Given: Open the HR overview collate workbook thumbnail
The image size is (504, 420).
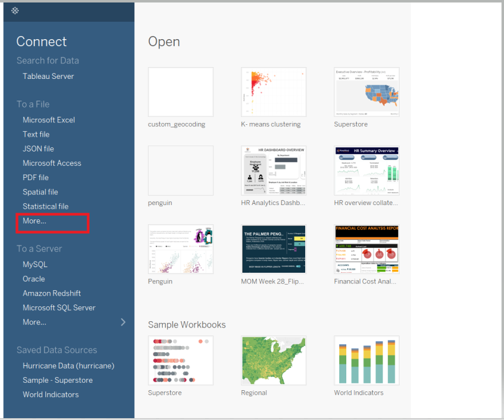Looking at the screenshot, I should pyautogui.click(x=367, y=170).
